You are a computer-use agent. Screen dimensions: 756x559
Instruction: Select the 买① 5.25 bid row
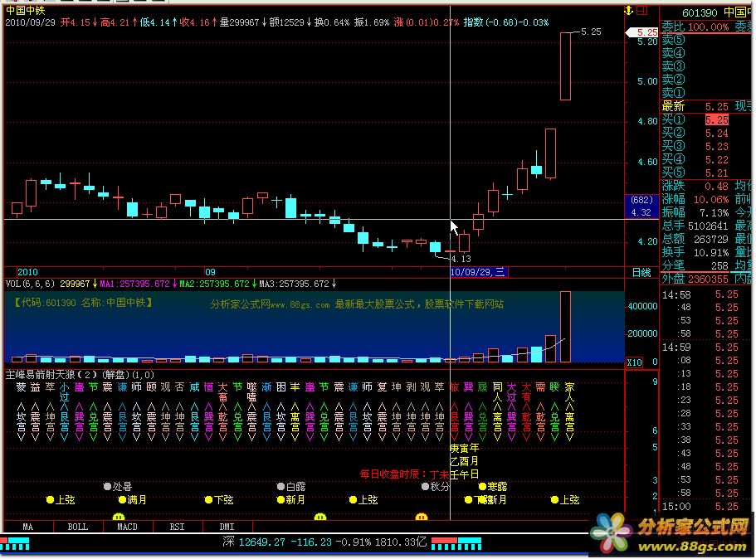707,119
